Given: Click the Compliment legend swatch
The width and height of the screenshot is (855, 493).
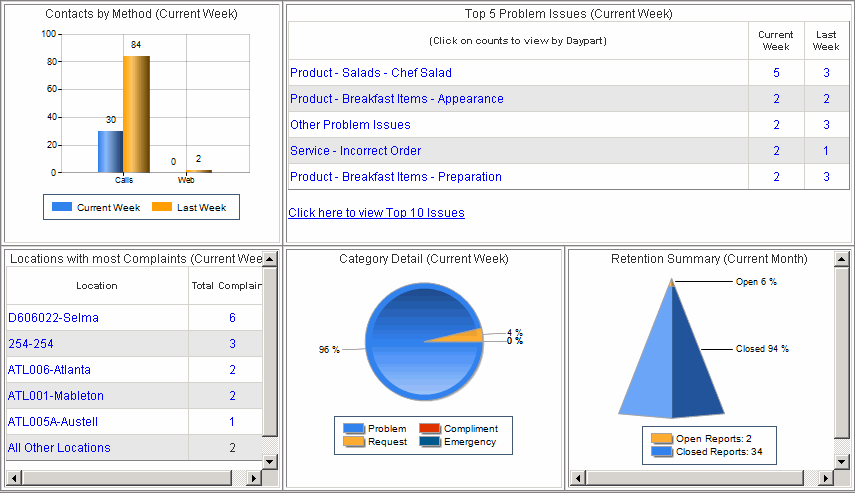Looking at the screenshot, I should (x=430, y=429).
